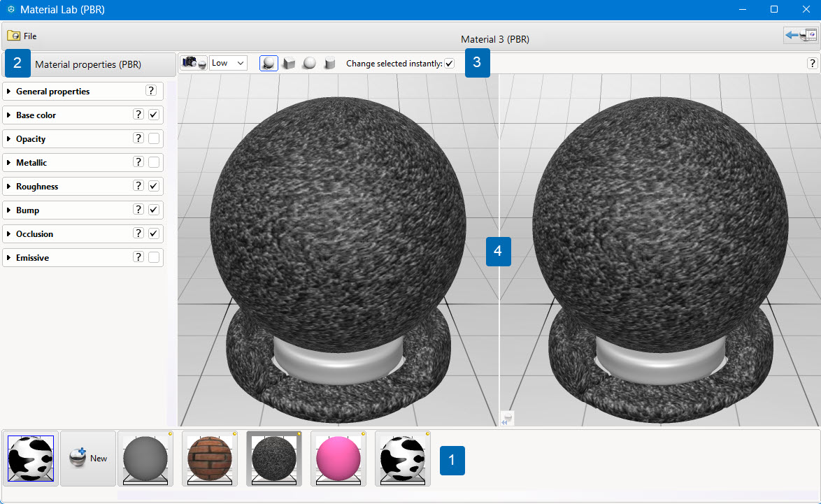821x504 pixels.
Task: Show help for Opacity
Action: tap(138, 138)
